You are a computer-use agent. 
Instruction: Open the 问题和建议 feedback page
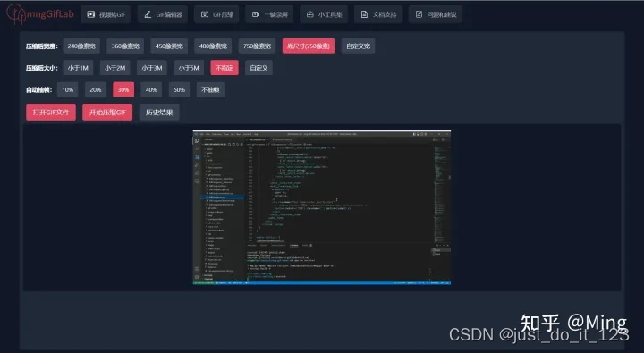click(x=436, y=14)
